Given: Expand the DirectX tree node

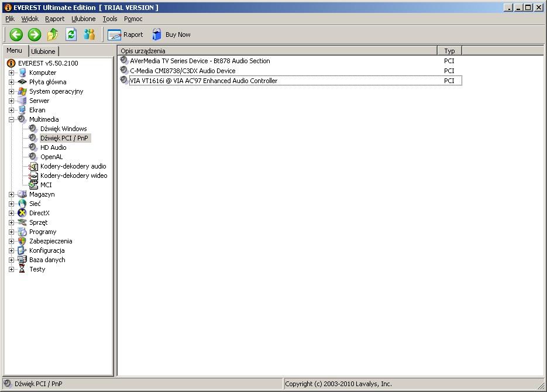Looking at the screenshot, I should coord(11,213).
